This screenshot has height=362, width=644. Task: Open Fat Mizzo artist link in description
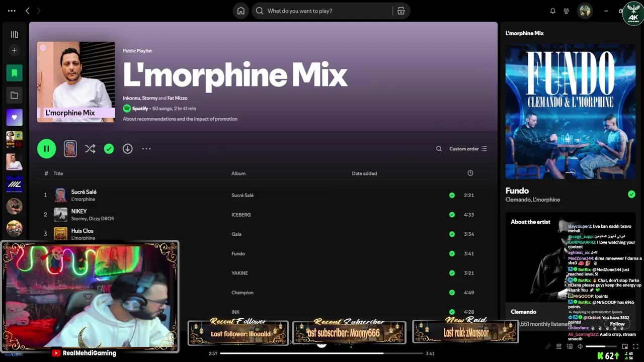click(178, 98)
